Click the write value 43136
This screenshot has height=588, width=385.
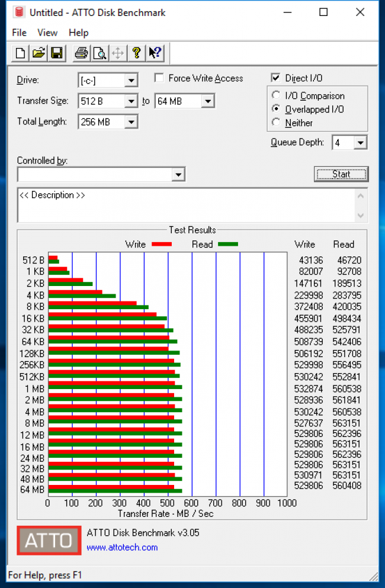coord(311,260)
